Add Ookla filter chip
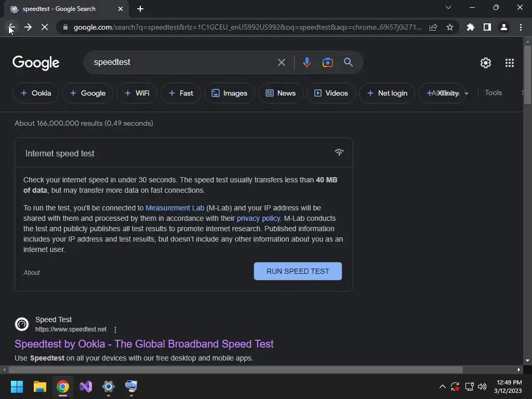 36,93
